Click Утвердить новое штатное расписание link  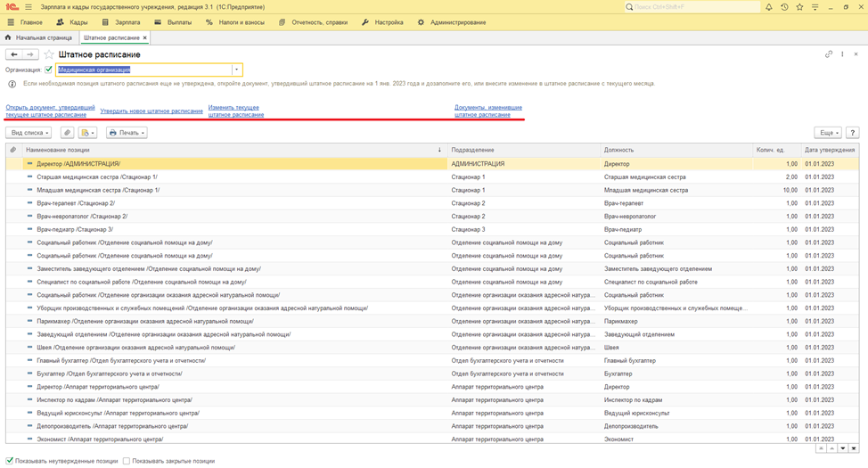(x=151, y=111)
